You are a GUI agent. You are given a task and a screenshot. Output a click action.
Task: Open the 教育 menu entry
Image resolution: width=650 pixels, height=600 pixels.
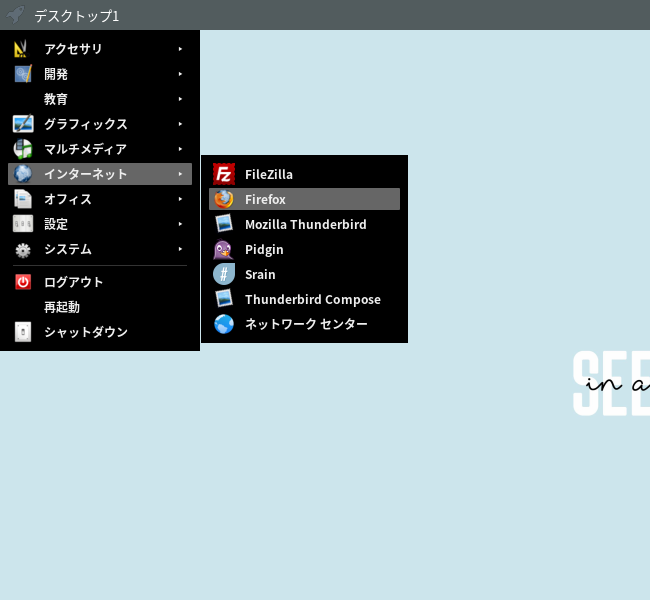point(100,99)
